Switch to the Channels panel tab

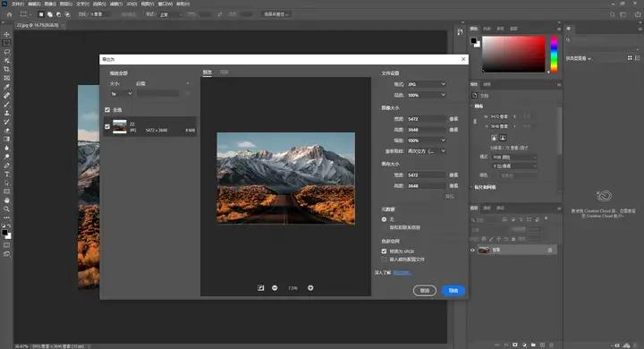coord(487,208)
